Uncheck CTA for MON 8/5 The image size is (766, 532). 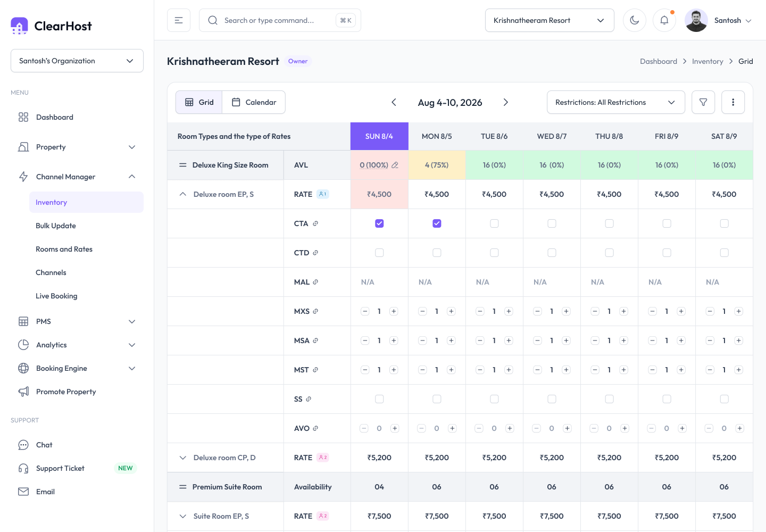pyautogui.click(x=437, y=223)
